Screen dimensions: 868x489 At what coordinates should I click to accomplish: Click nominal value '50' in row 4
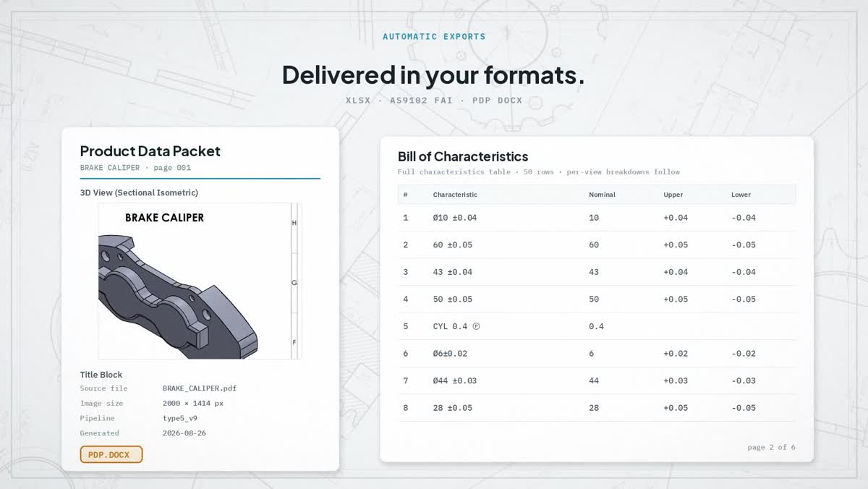(x=594, y=299)
